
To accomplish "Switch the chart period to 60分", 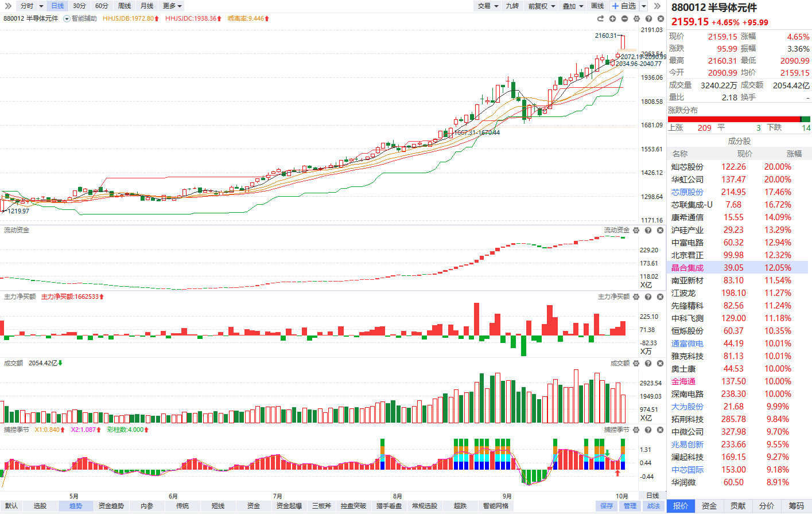I will [102, 6].
